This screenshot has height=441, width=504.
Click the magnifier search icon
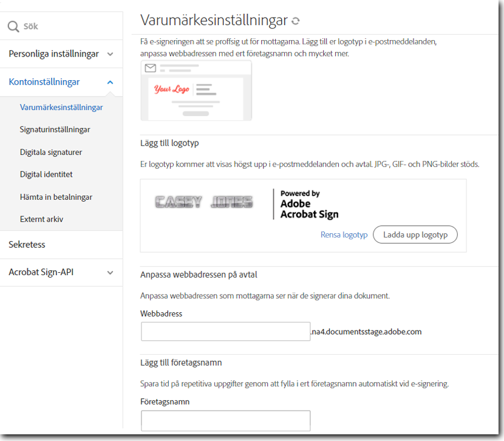(x=13, y=26)
